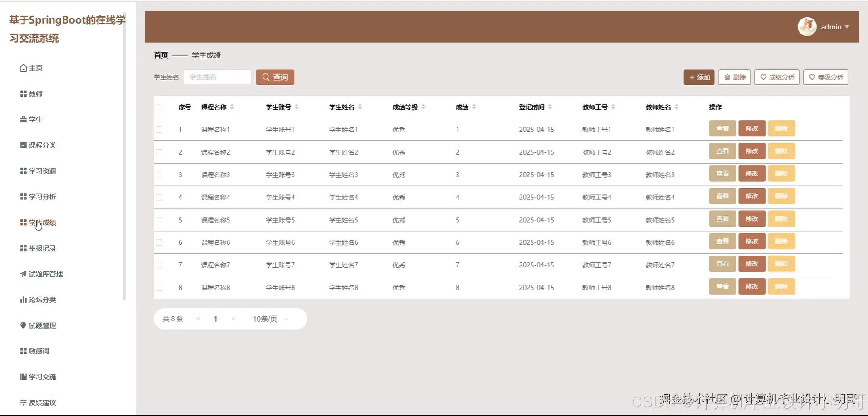The height and width of the screenshot is (416, 868).
Task: Open the 10条/页 page size dropdown
Action: tap(271, 319)
